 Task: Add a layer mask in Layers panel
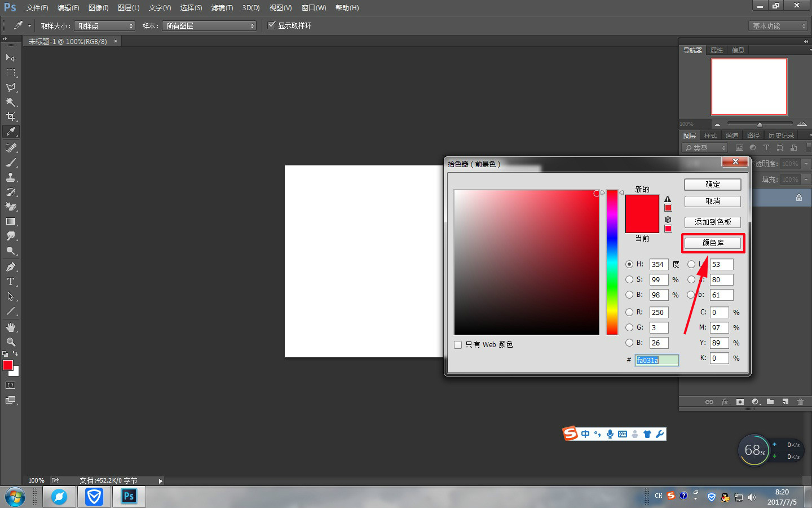pyautogui.click(x=740, y=402)
